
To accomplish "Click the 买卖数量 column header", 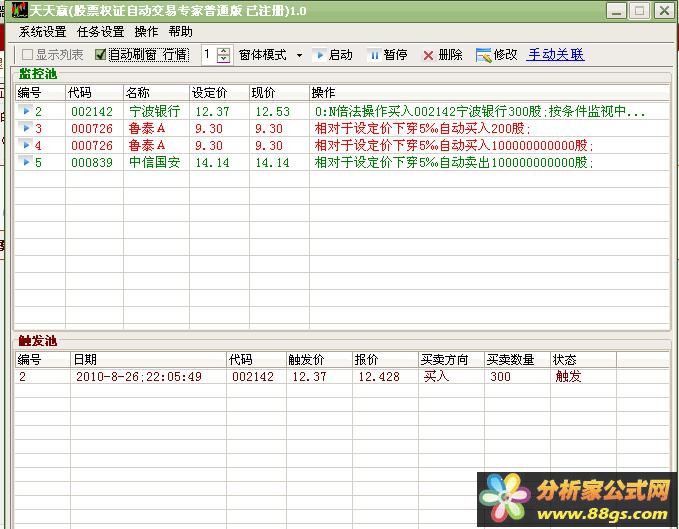I will 517,360.
